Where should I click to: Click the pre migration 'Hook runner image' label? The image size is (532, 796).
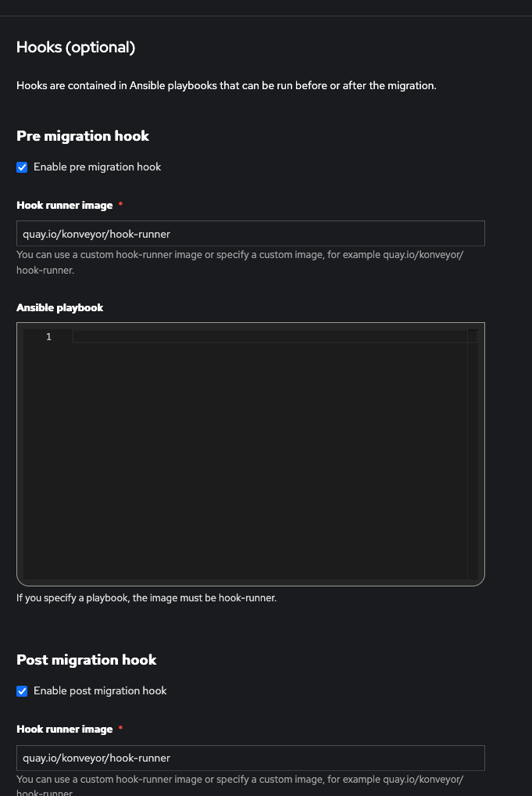click(x=65, y=206)
